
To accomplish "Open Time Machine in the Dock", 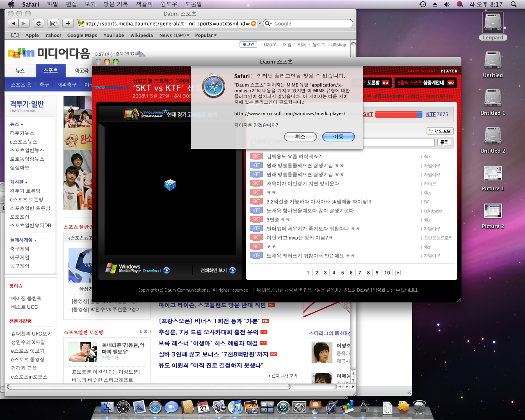I will click(x=283, y=407).
